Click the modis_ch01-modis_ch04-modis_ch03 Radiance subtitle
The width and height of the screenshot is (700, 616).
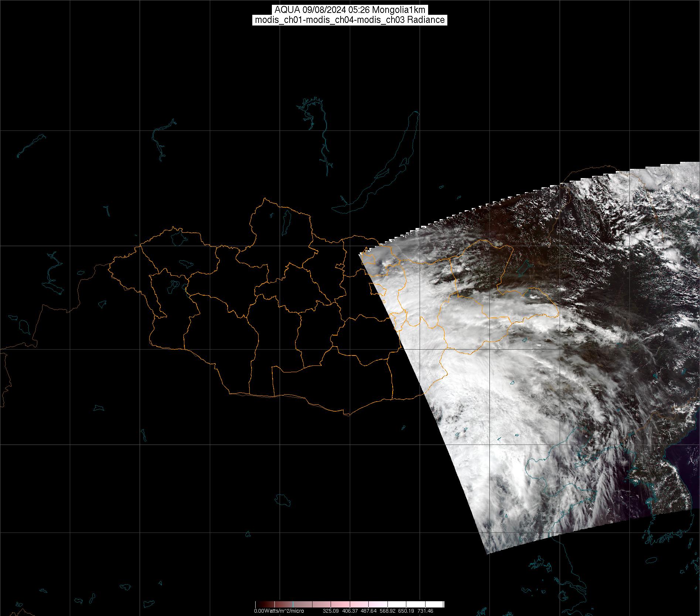click(x=350, y=20)
